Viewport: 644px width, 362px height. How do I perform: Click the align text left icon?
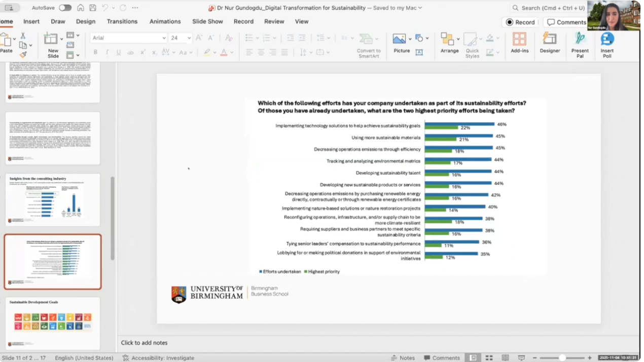coord(249,52)
